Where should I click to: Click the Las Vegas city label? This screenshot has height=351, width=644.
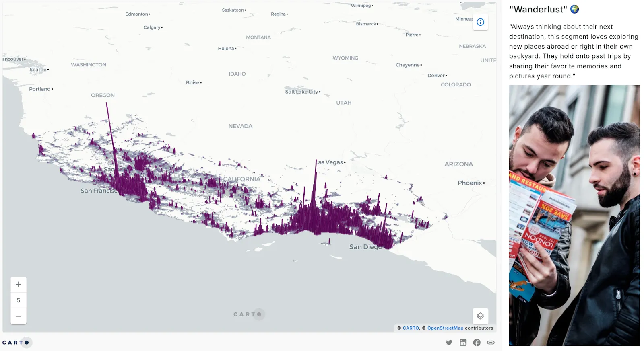coord(330,162)
